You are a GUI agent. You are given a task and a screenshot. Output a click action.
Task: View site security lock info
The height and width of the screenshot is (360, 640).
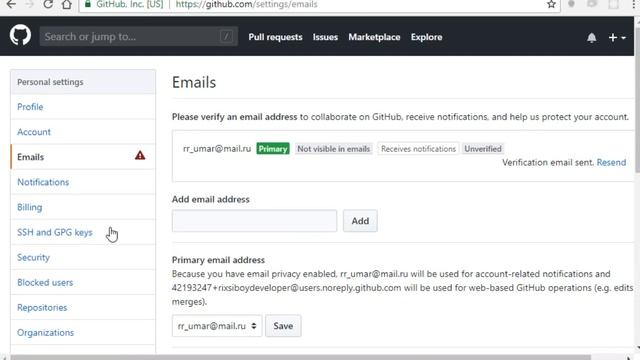click(x=87, y=4)
